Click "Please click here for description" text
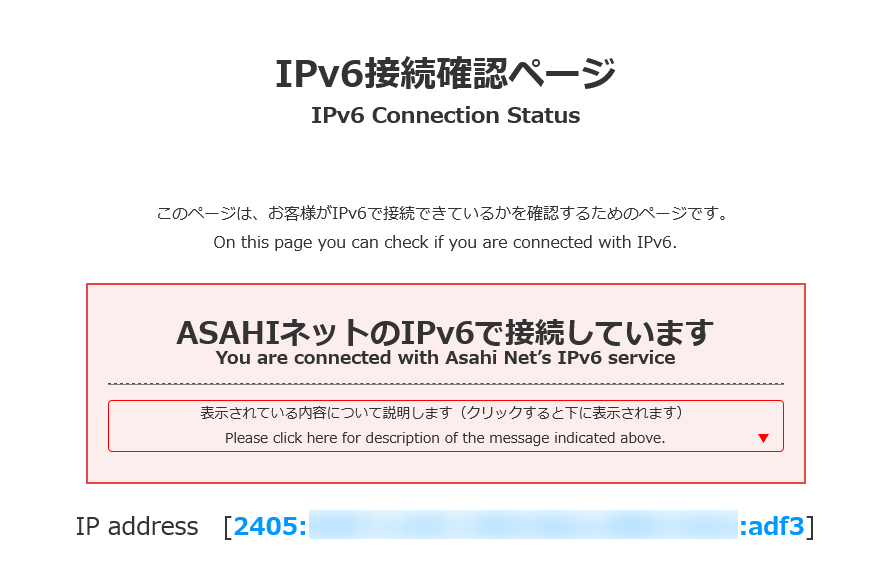This screenshot has height=583, width=890. coord(444,438)
